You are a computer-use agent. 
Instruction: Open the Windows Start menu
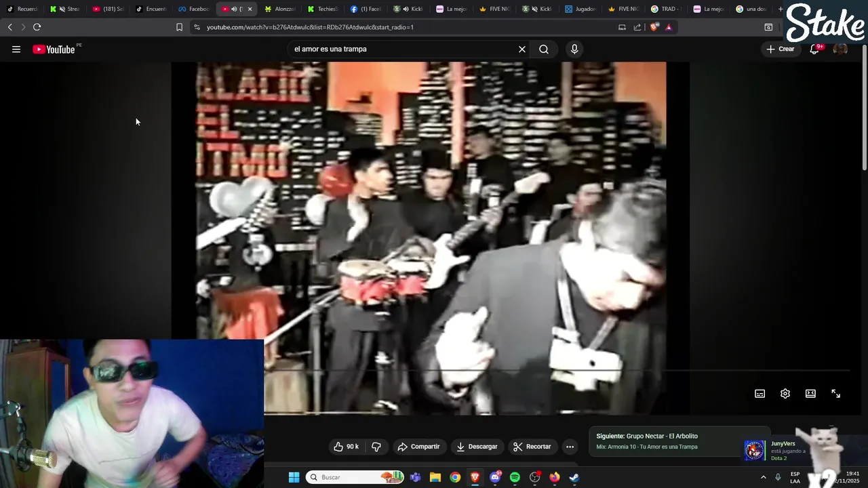[x=294, y=477]
